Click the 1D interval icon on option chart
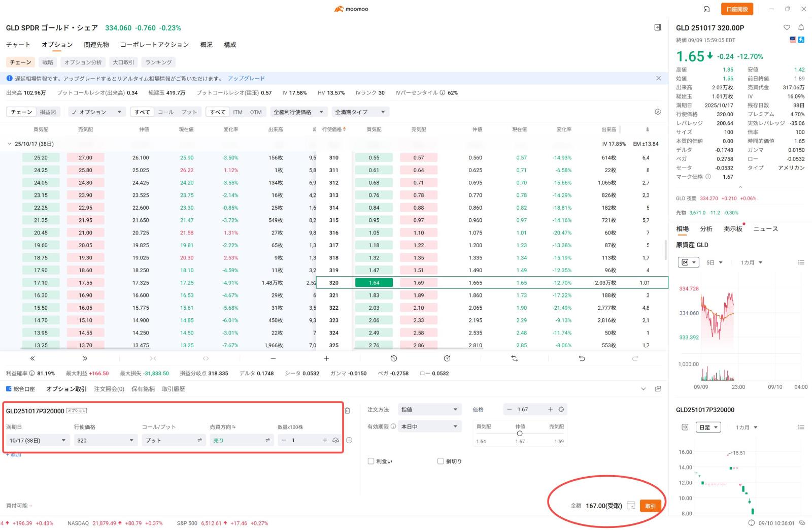812x530 pixels. click(685, 427)
